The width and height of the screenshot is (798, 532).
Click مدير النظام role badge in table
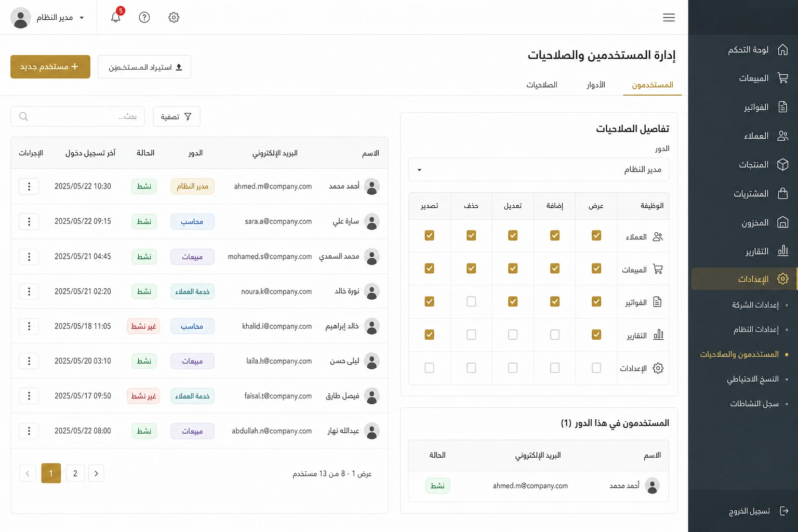pos(192,187)
